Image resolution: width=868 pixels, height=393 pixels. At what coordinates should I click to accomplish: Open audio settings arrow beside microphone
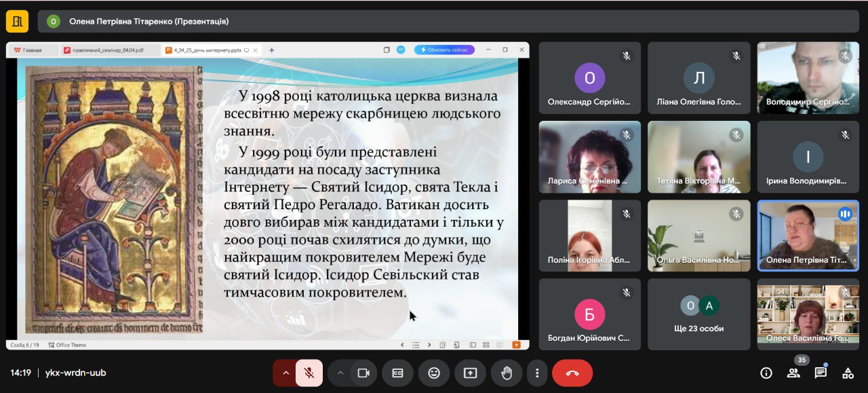pyautogui.click(x=285, y=373)
